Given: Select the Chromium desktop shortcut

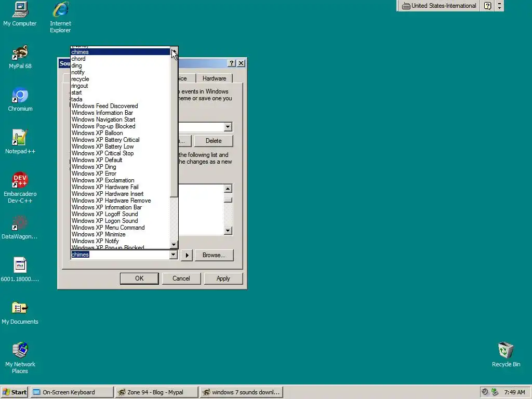Looking at the screenshot, I should tap(20, 99).
